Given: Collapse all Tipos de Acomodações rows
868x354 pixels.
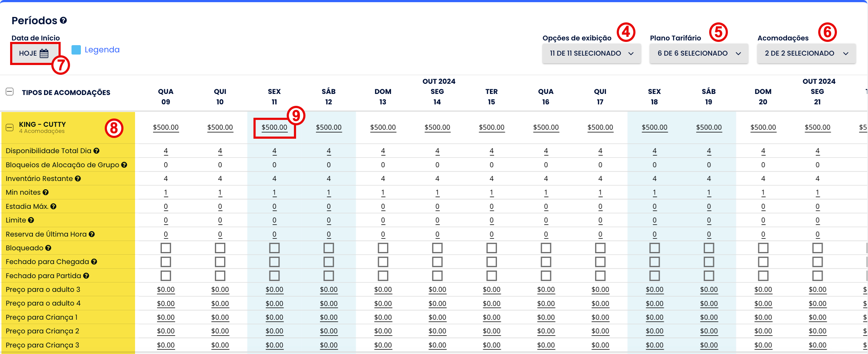Looking at the screenshot, I should tap(10, 92).
